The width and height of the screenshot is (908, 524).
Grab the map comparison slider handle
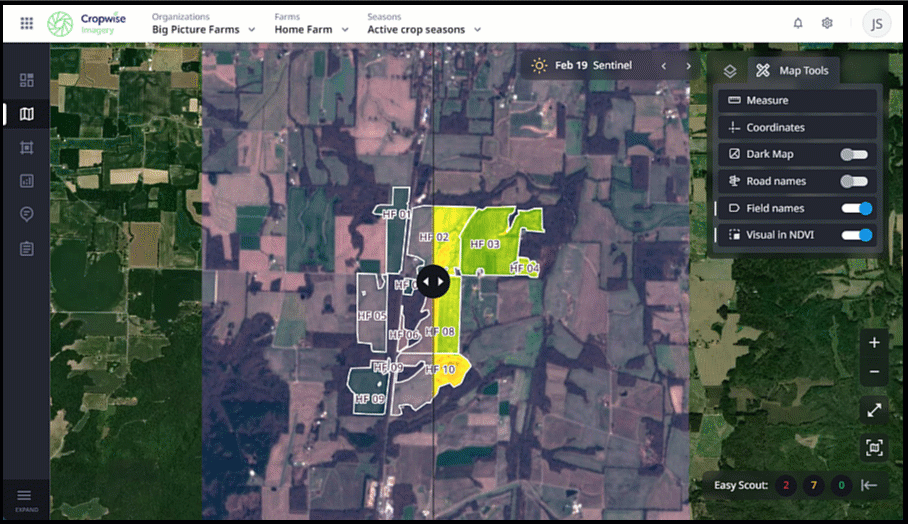(433, 281)
